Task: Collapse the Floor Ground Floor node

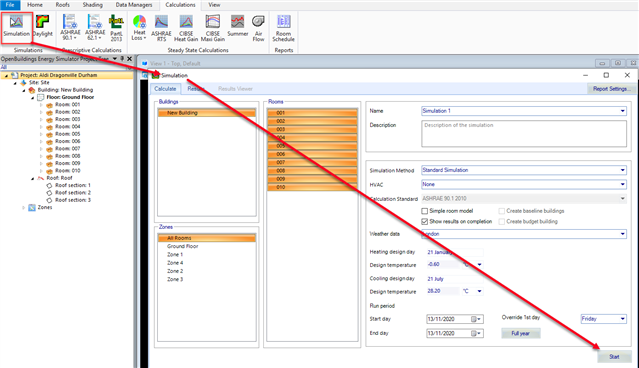Action: point(33,97)
